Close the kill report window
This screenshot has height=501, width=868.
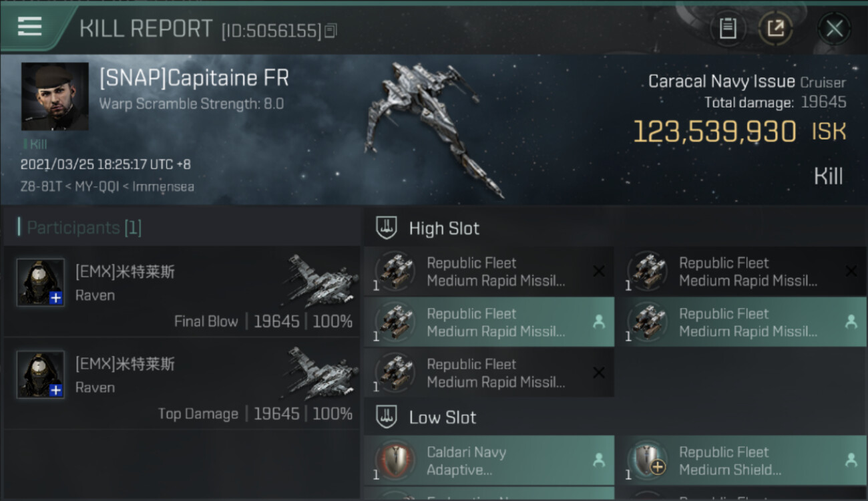pos(834,29)
